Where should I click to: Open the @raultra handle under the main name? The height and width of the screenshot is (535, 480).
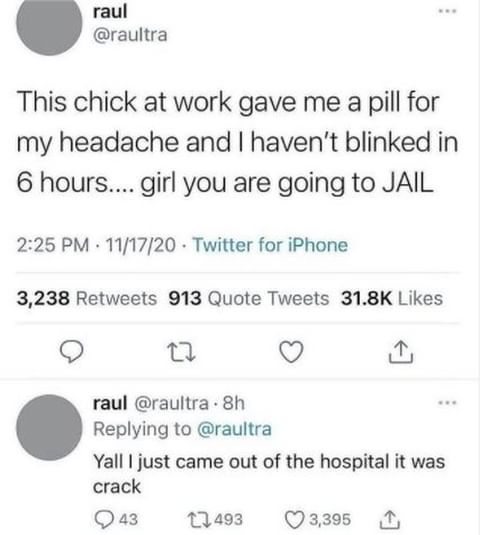tap(130, 35)
